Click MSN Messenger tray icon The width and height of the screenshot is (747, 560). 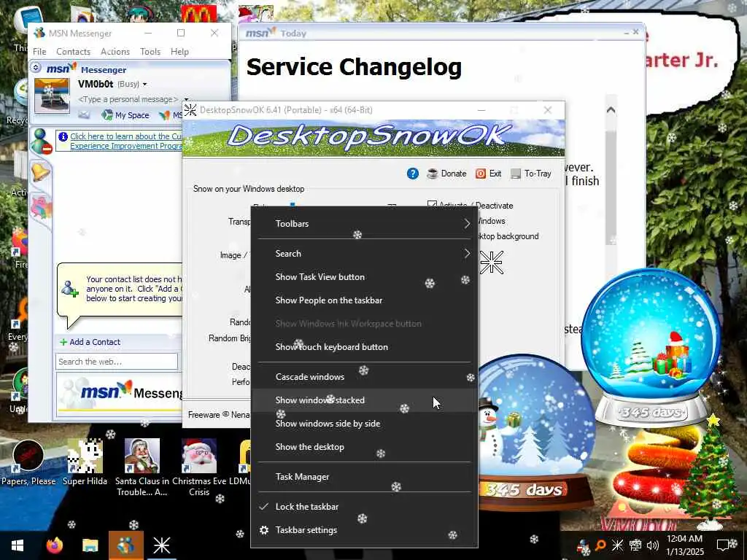[584, 546]
